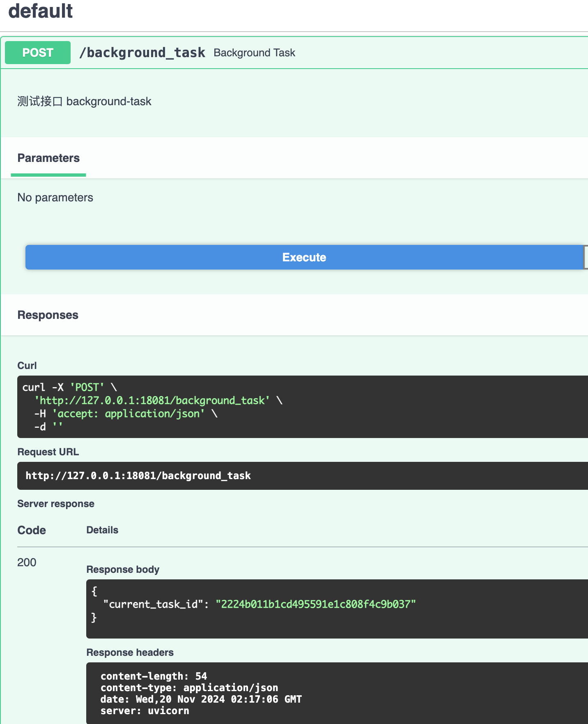The height and width of the screenshot is (724, 588).
Task: Click the -H 'accept: application/json' line
Action: (x=126, y=413)
